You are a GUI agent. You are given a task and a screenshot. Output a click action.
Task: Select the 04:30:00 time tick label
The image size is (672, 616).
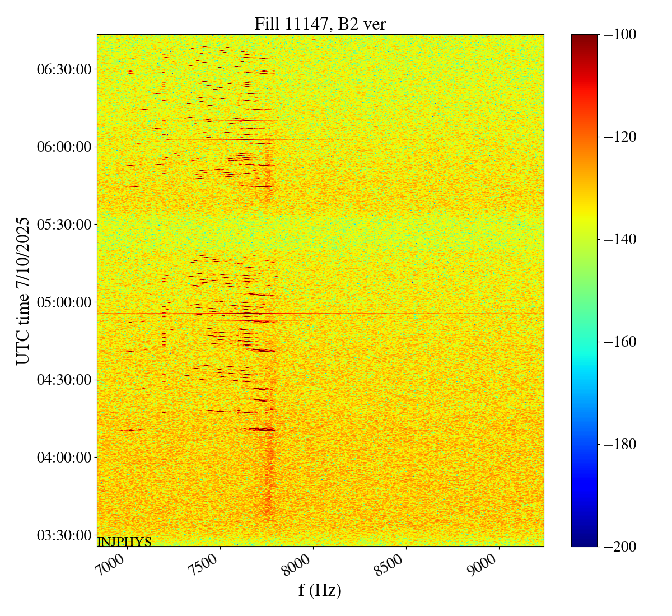(64, 380)
